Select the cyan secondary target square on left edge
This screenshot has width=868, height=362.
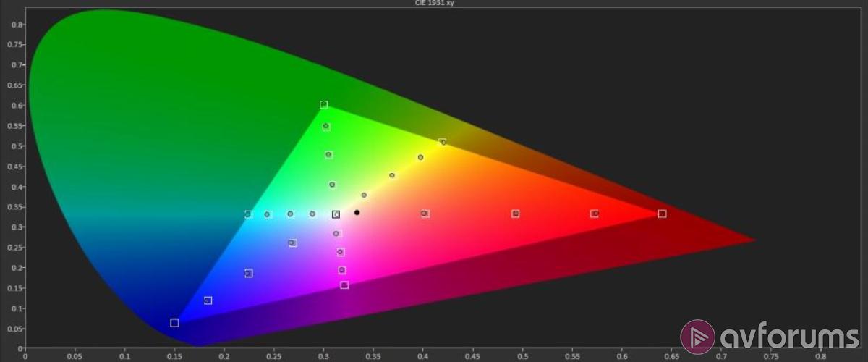248,214
